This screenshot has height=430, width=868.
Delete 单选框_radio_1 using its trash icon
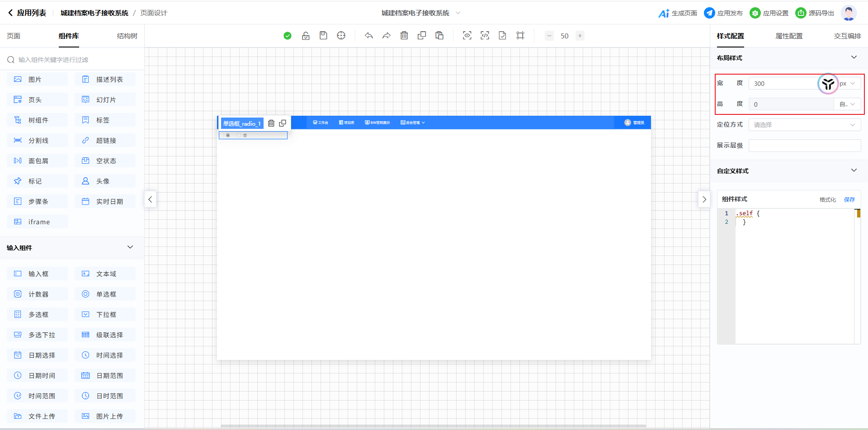[271, 123]
